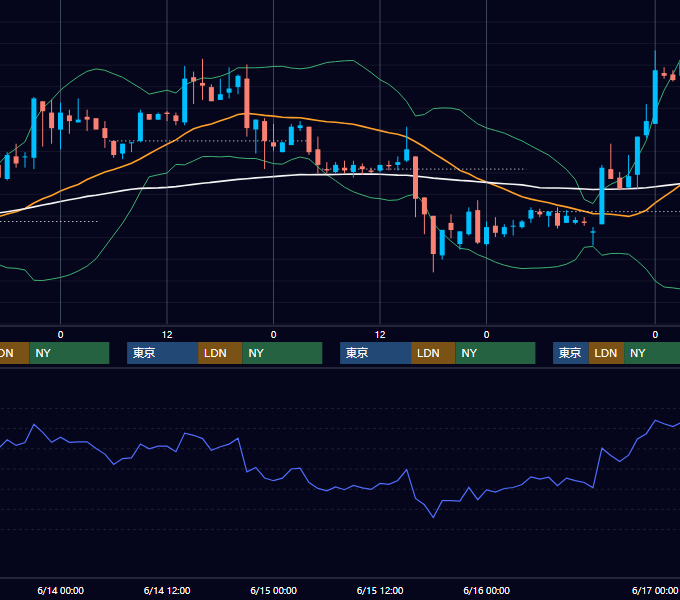Select the 東京 session block above 6/14 12:00
Screen dimensions: 680x600
[x=163, y=353]
